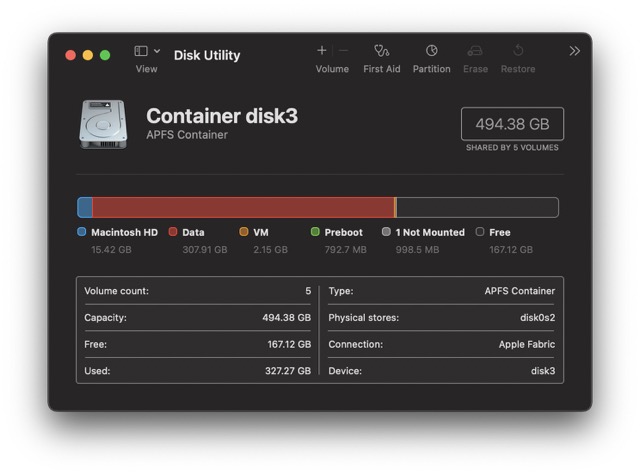The width and height of the screenshot is (640, 475).
Task: Click the Free 167.12 GB table value
Action: [x=289, y=344]
